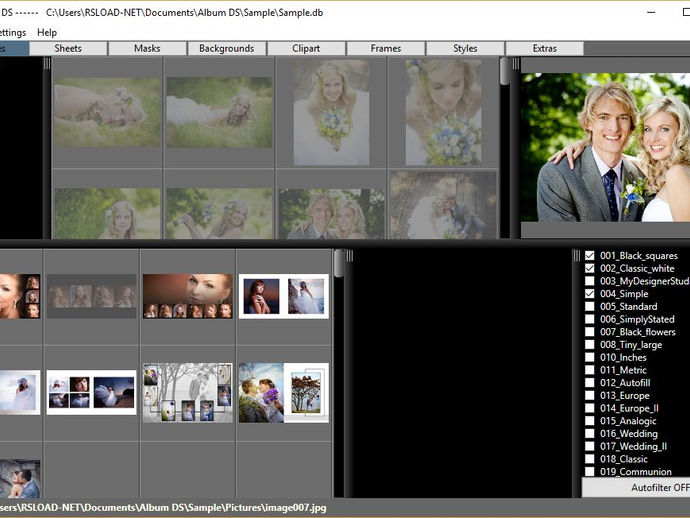Check the 016_Wedding checkbox
Image resolution: width=690 pixels, height=518 pixels.
(x=590, y=434)
